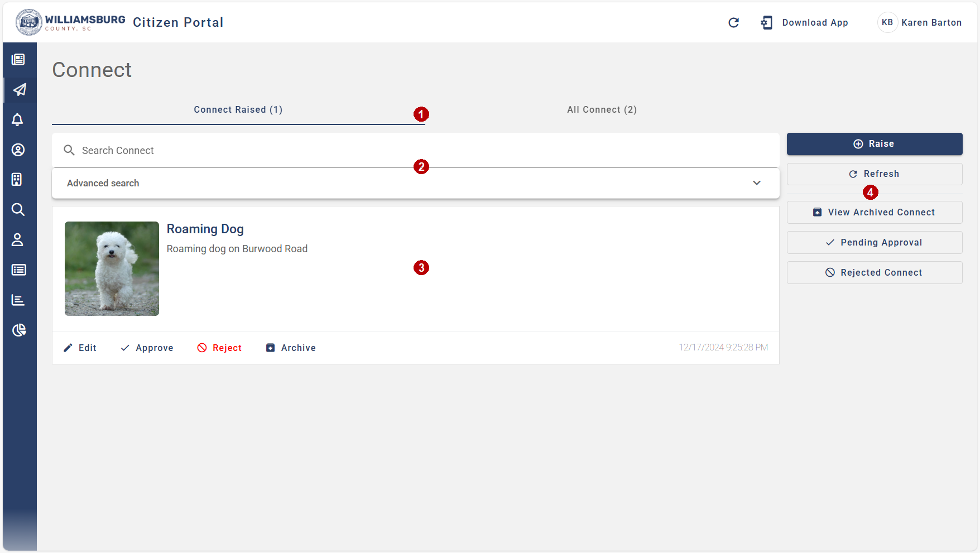Open the Roaming Dog photo thumbnail

[112, 268]
